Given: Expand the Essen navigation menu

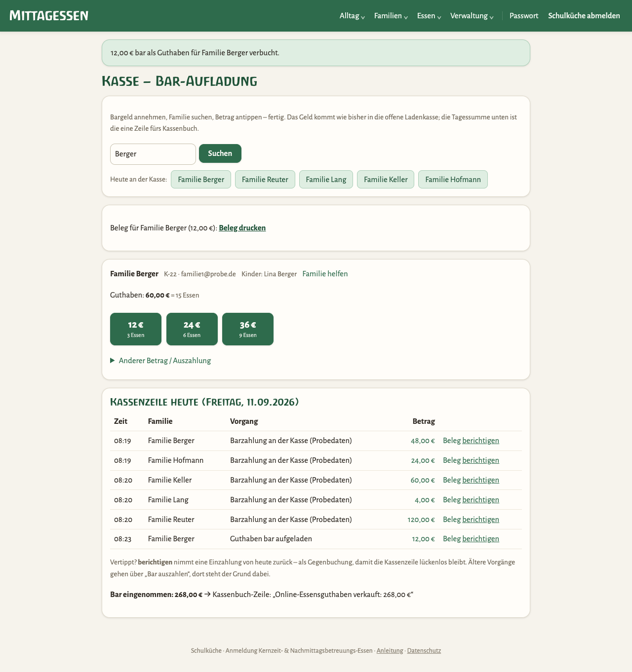Looking at the screenshot, I should tap(429, 16).
